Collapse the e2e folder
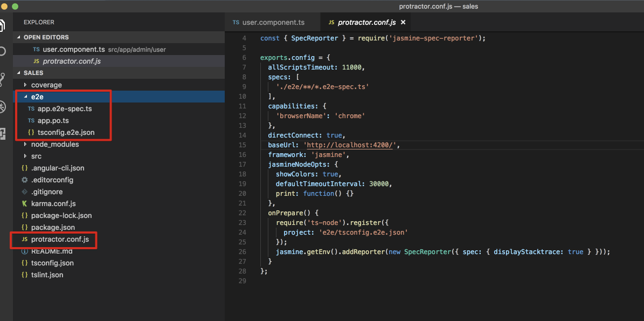 (x=119, y=97)
